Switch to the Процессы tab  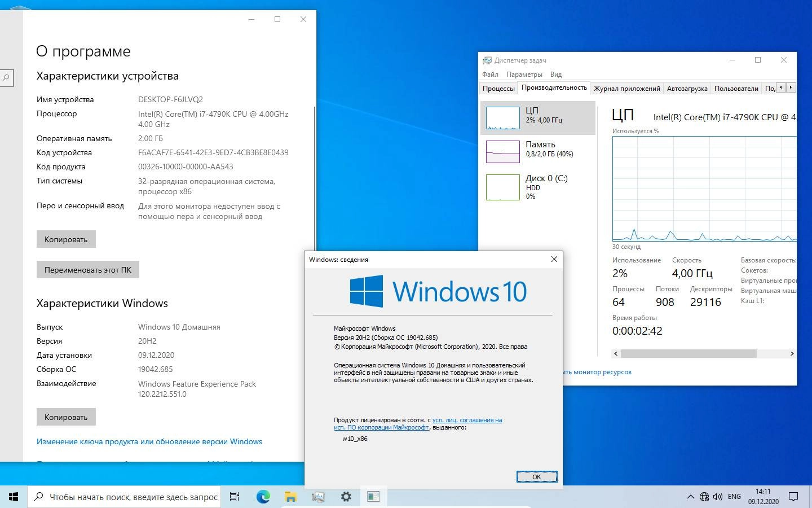tap(498, 88)
